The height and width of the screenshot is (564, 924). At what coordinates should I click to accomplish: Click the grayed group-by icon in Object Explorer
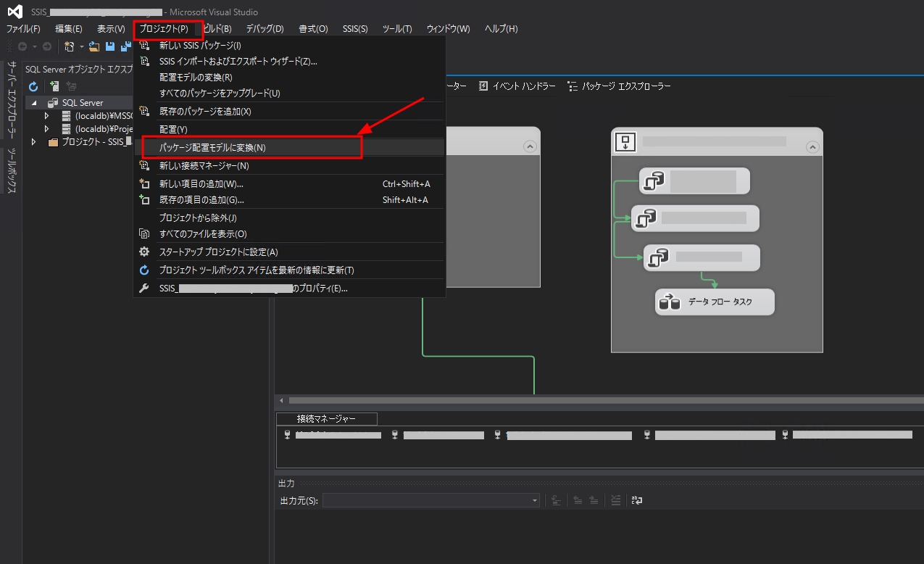(x=72, y=86)
